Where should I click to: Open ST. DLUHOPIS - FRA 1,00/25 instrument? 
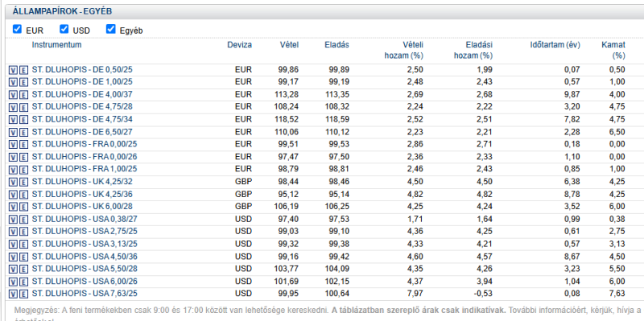(85, 169)
